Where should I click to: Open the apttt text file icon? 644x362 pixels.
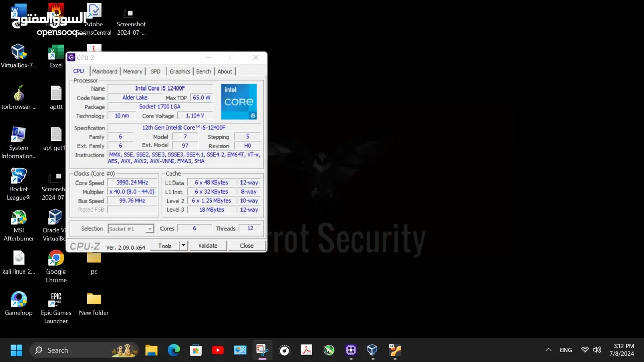(56, 98)
